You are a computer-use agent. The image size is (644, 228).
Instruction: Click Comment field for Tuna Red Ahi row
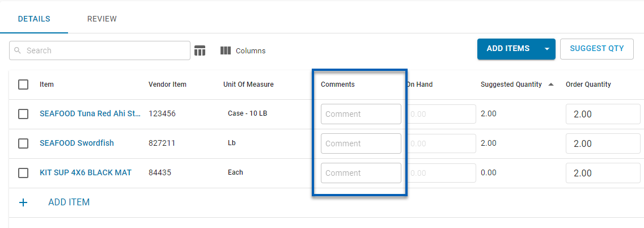(x=361, y=114)
